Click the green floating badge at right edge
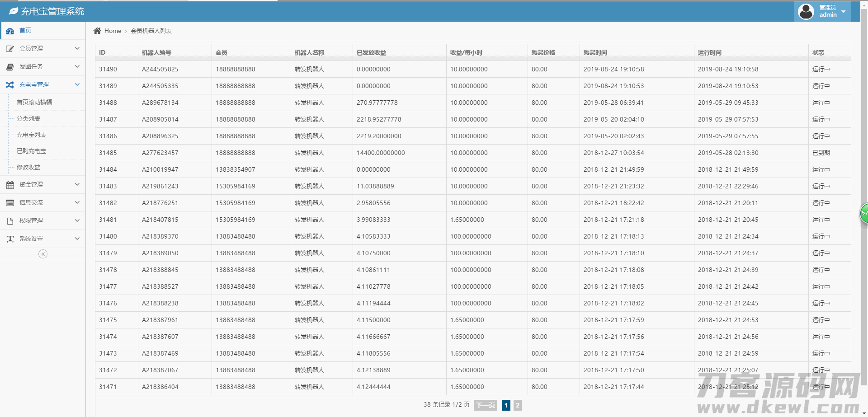This screenshot has width=868, height=417. [x=864, y=213]
